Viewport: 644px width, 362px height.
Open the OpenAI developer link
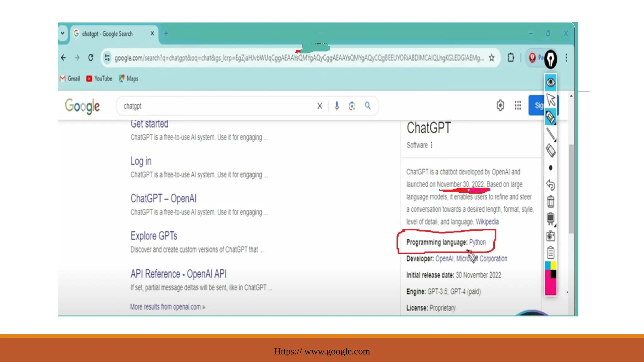[444, 259]
